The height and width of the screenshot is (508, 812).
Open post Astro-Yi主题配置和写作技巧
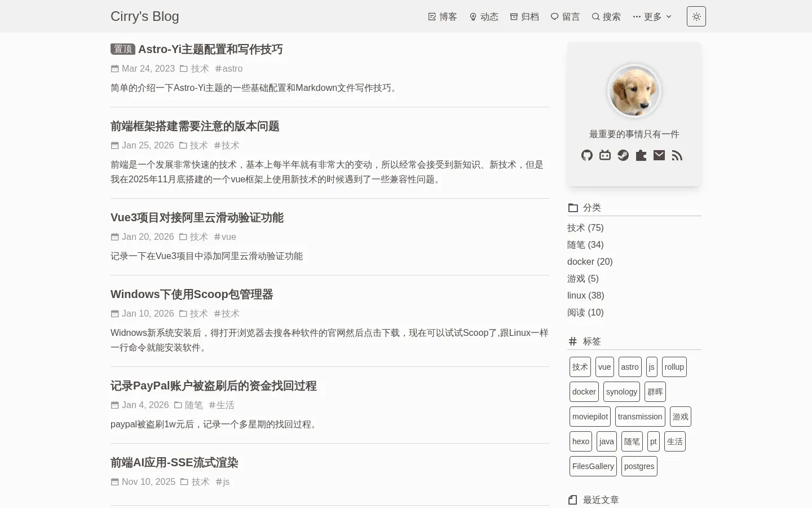tap(210, 49)
